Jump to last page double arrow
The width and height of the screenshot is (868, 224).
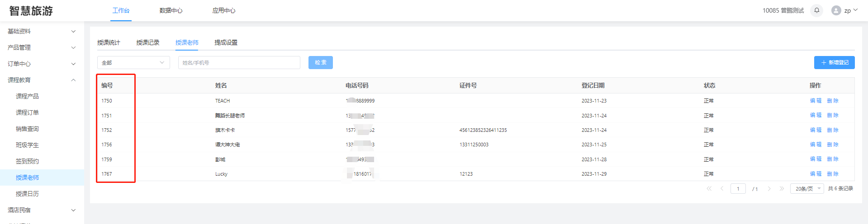click(782, 189)
